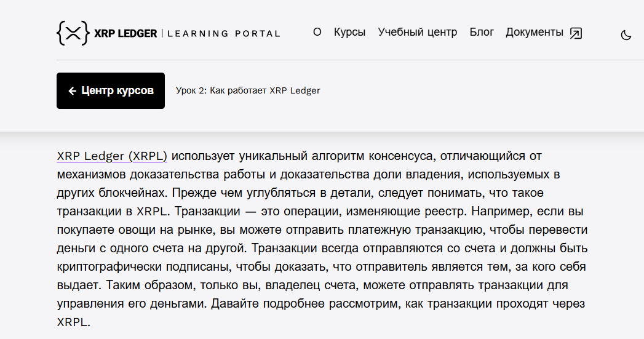Open the Курсы navigation item
This screenshot has width=644, height=339.
pos(349,32)
